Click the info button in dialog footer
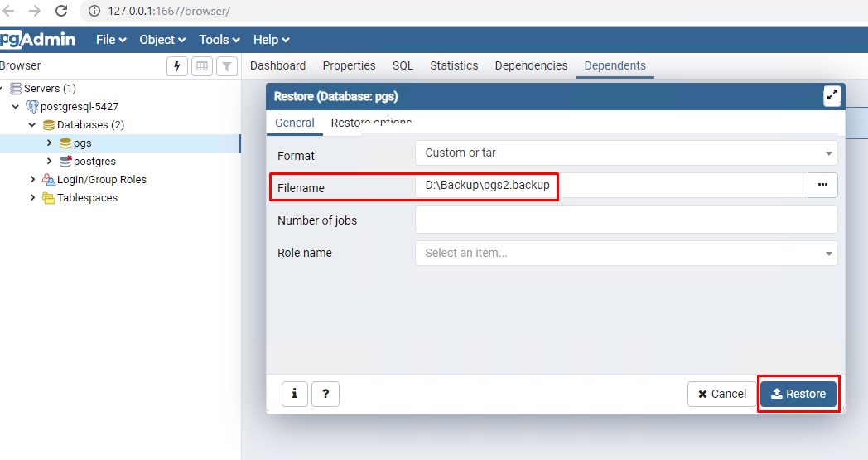The height and width of the screenshot is (460, 868). pos(294,395)
